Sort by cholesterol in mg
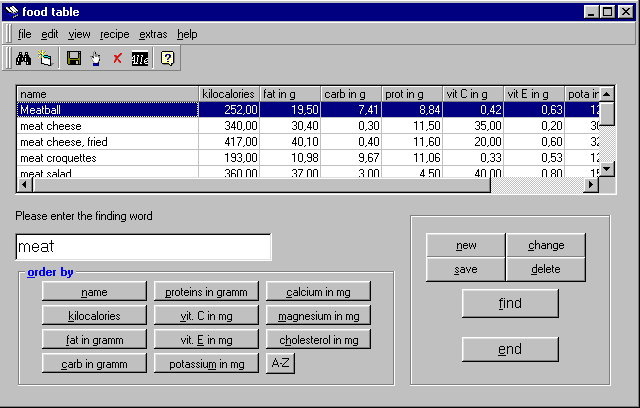Viewport: 640px width, 408px height. pos(318,340)
